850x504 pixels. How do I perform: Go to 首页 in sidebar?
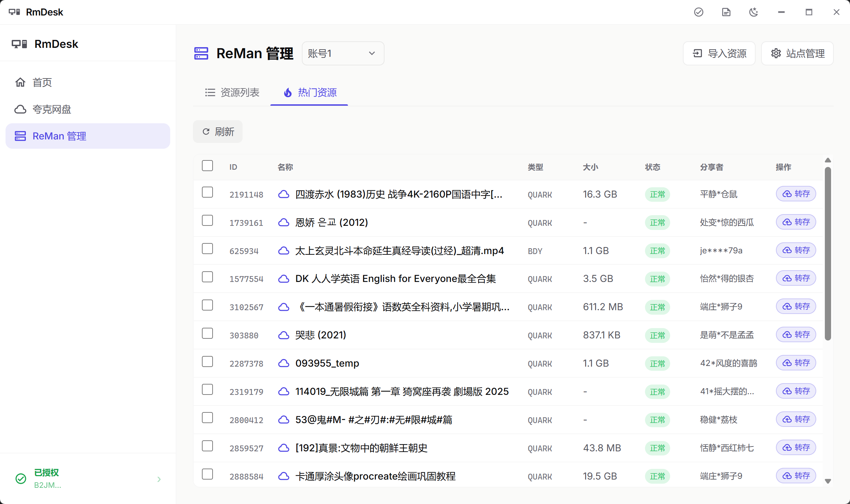point(88,82)
